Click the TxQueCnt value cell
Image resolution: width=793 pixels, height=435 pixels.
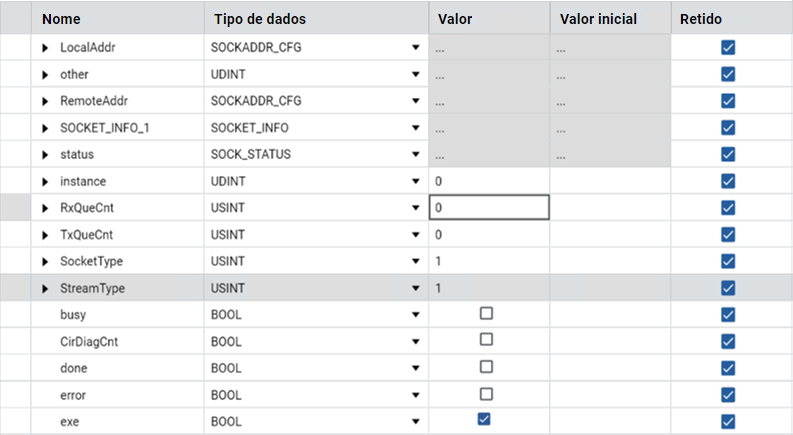point(489,235)
